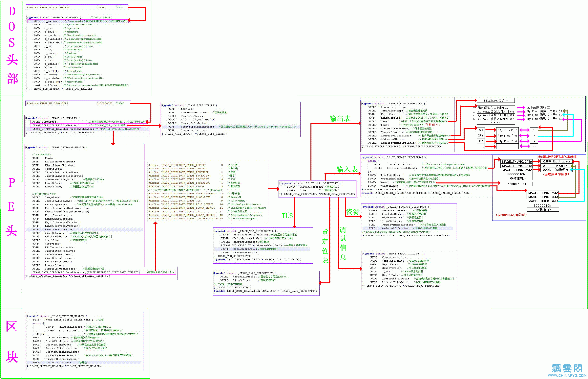
Task: Select the FileAlignment field
Action: [x=82, y=204]
